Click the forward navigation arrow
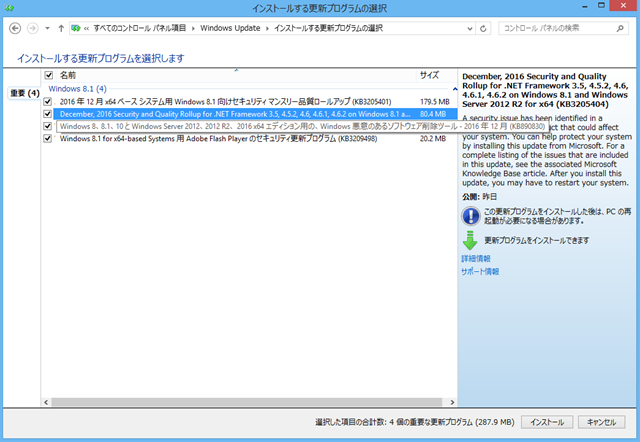The image size is (640, 442). point(33,28)
